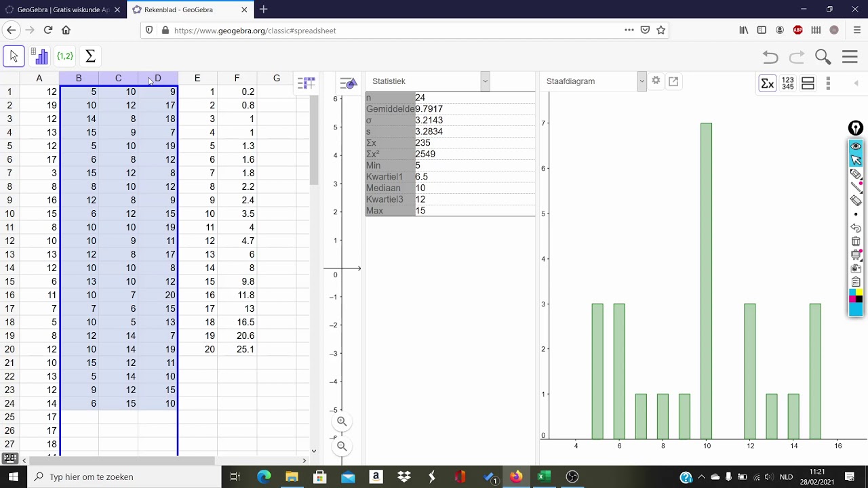Click the trash bin in annotation toolbar
This screenshot has height=488, width=868.
pyautogui.click(x=856, y=241)
